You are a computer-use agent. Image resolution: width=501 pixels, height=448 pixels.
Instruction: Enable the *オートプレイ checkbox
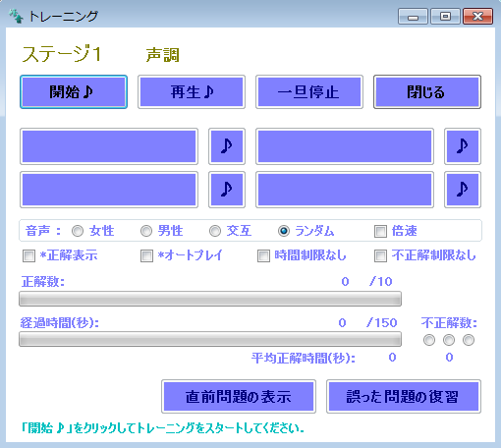coord(146,255)
